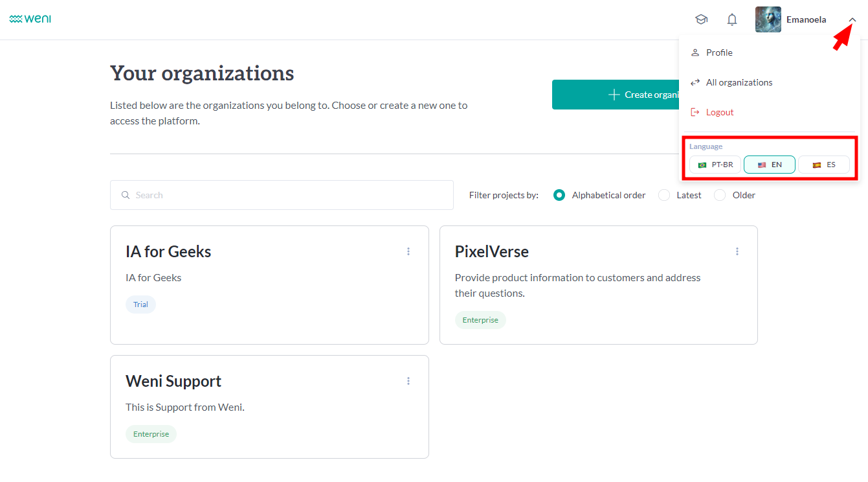The image size is (868, 482).
Task: Open Profile from the user menu
Action: coord(719,52)
